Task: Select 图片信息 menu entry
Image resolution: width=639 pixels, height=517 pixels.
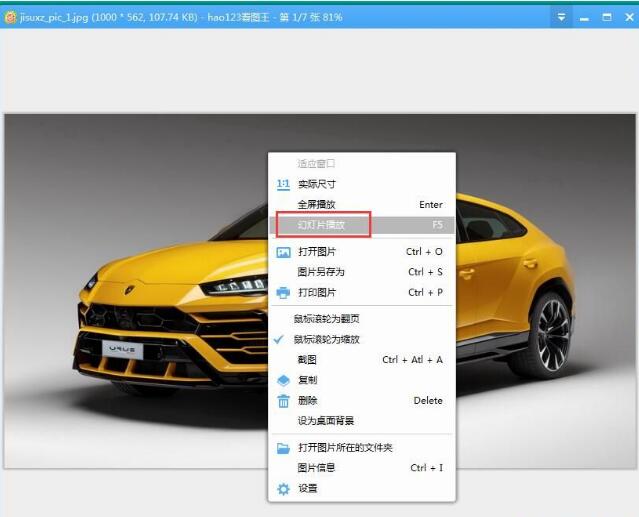Action: pos(362,468)
